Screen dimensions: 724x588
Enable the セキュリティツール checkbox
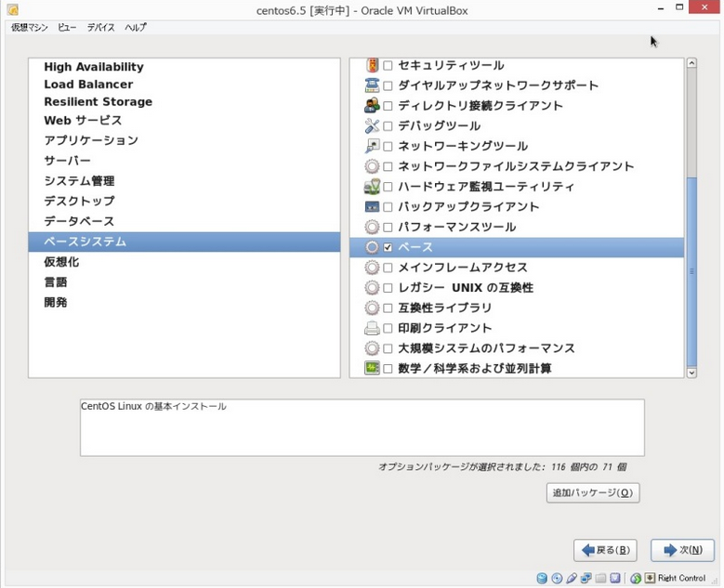[388, 66]
